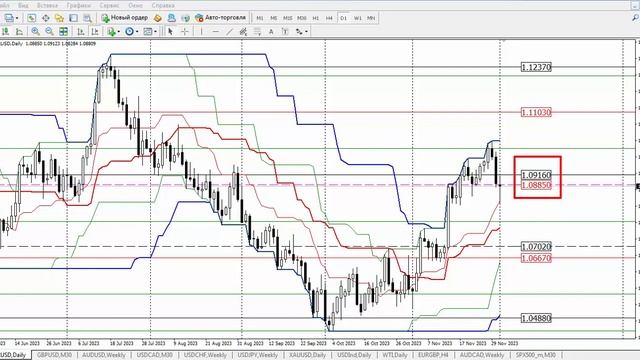Toggle the Авто-торговля button

click(x=220, y=18)
